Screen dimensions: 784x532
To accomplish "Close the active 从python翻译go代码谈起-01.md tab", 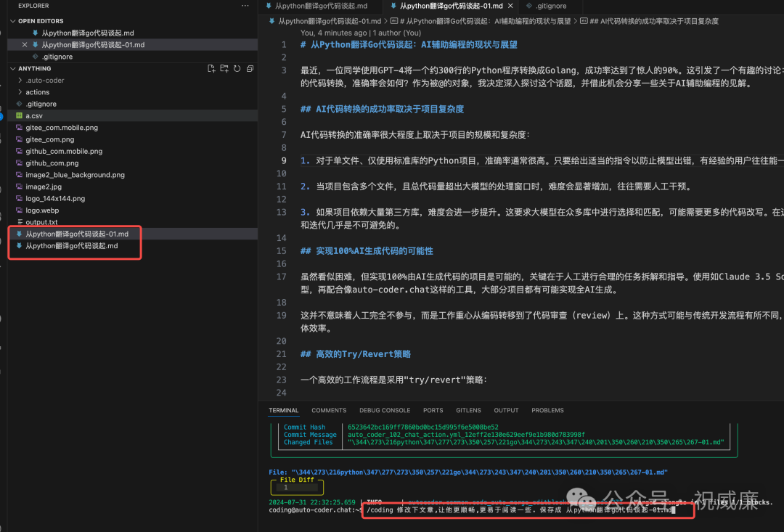I will click(x=510, y=6).
